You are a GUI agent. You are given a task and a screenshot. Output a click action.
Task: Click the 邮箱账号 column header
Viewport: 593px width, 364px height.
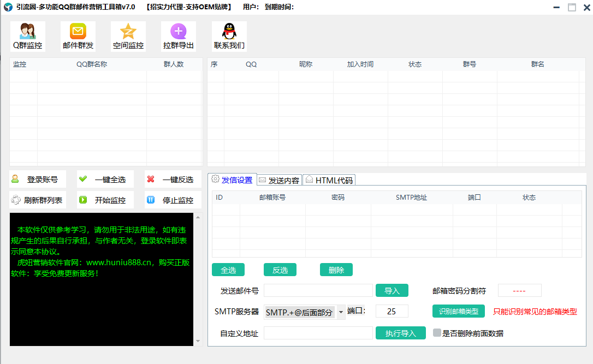(x=272, y=198)
